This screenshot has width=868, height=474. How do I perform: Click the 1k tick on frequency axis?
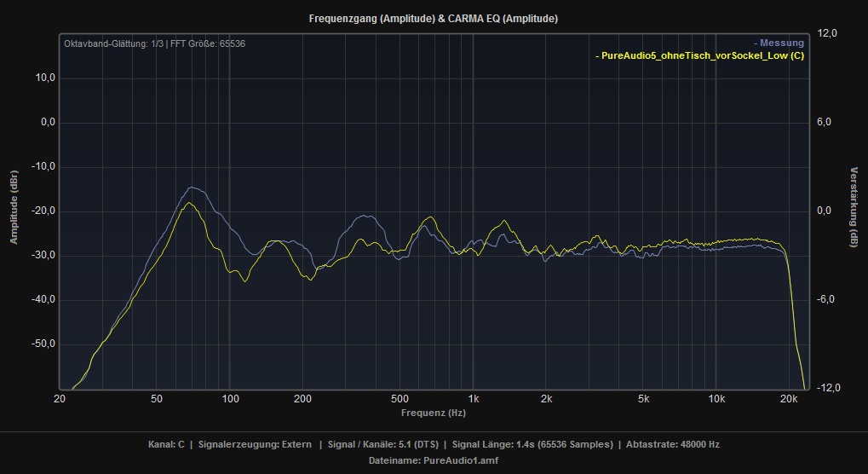[473, 398]
